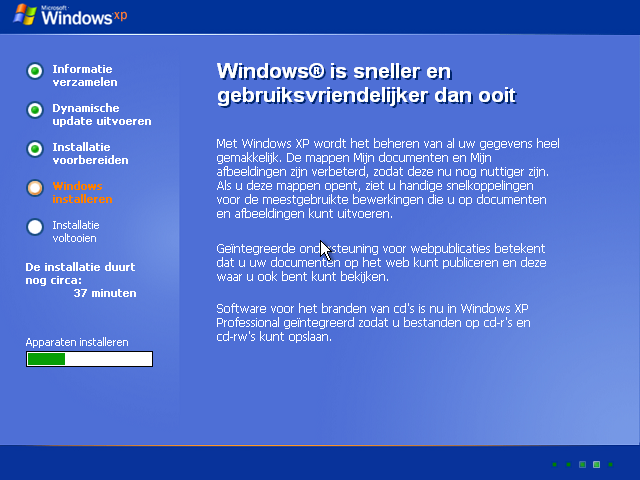Click the Installatie voltooien step label

pos(76,231)
